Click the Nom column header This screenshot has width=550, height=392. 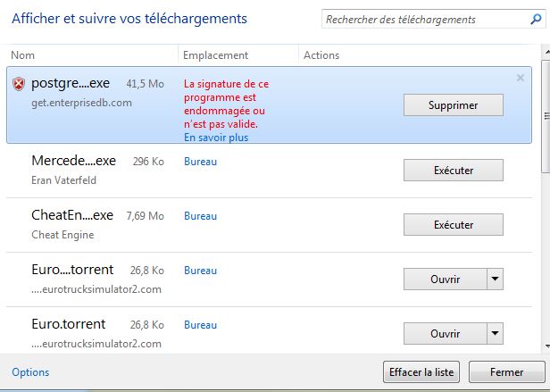(x=23, y=55)
